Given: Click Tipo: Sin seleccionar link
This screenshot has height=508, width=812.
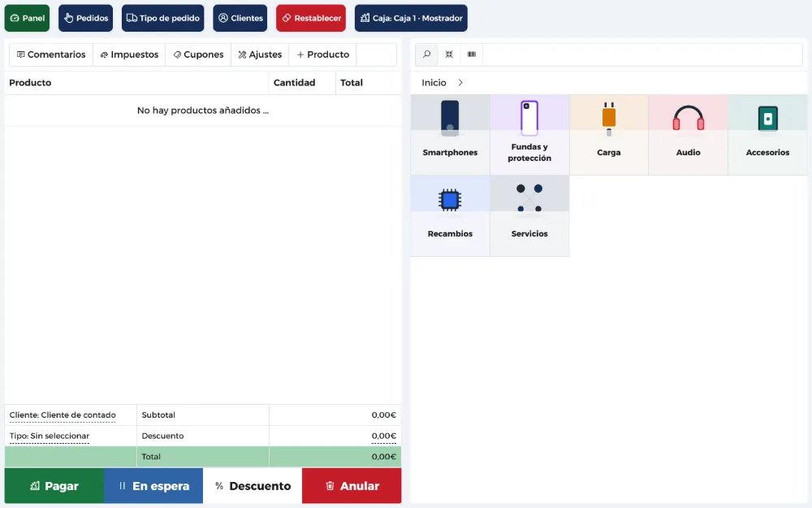Looking at the screenshot, I should coord(50,436).
